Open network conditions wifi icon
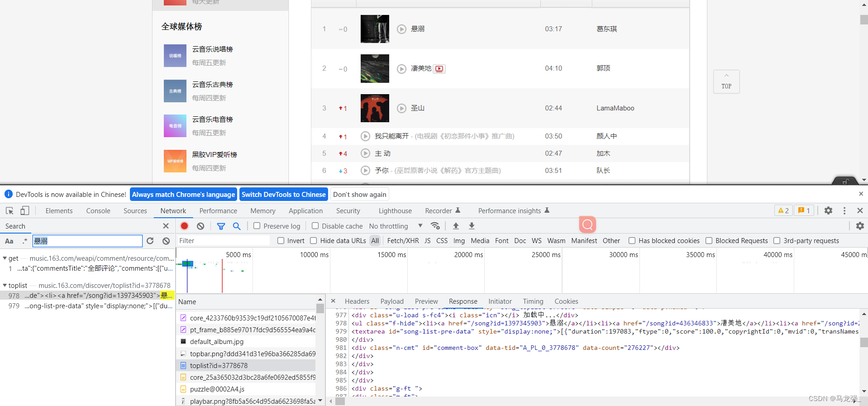The image size is (868, 406). click(435, 226)
